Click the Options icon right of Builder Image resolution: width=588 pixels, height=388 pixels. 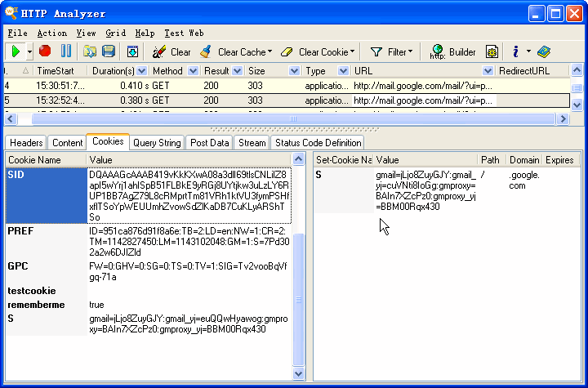(x=492, y=51)
